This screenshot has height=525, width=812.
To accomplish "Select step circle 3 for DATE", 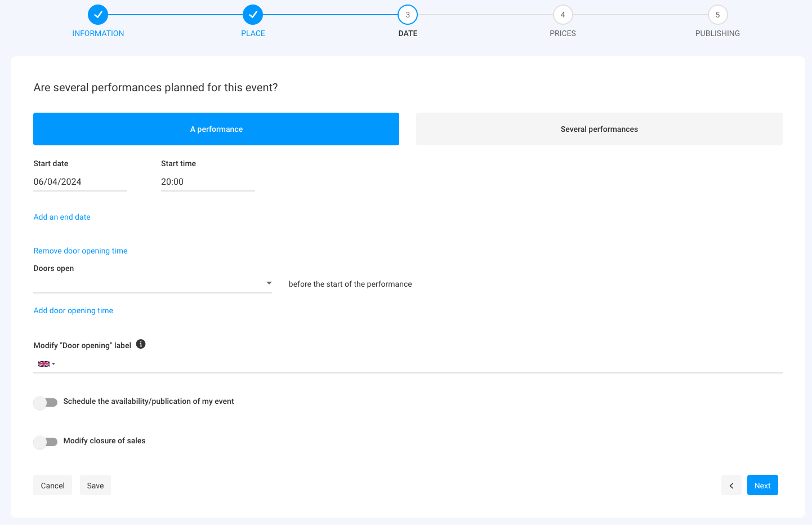I will coord(408,15).
